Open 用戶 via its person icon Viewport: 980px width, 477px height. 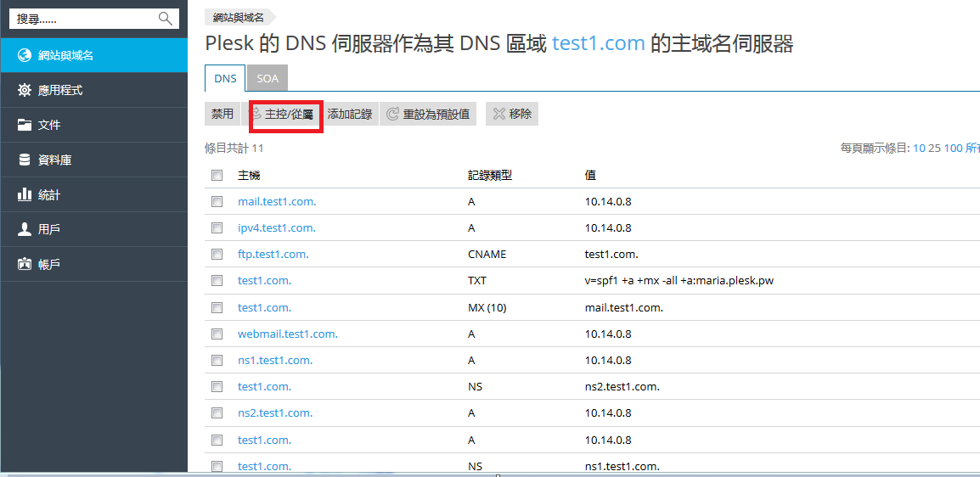click(25, 230)
